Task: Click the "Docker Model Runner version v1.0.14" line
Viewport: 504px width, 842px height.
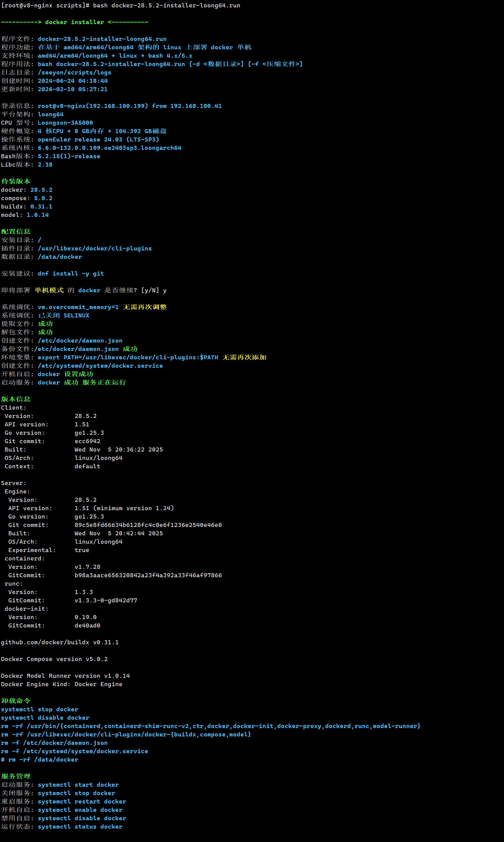Action: (65, 676)
